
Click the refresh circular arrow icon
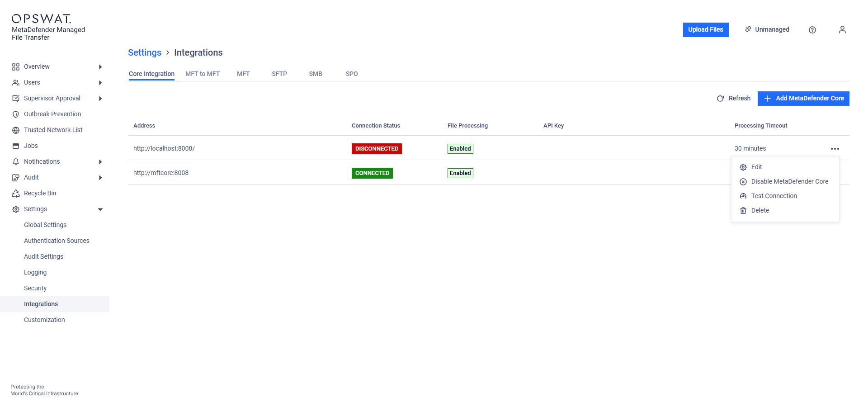(720, 99)
